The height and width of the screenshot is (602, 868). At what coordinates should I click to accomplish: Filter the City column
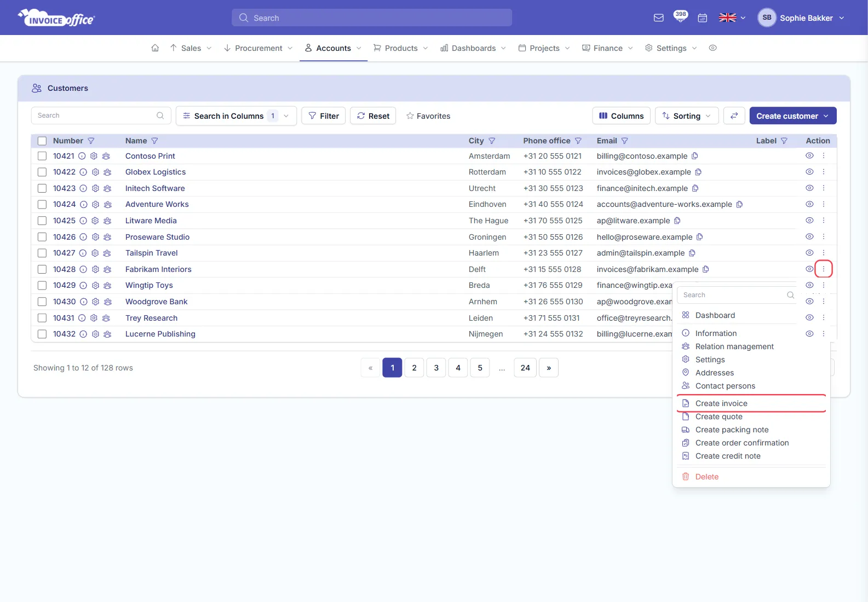coord(492,141)
